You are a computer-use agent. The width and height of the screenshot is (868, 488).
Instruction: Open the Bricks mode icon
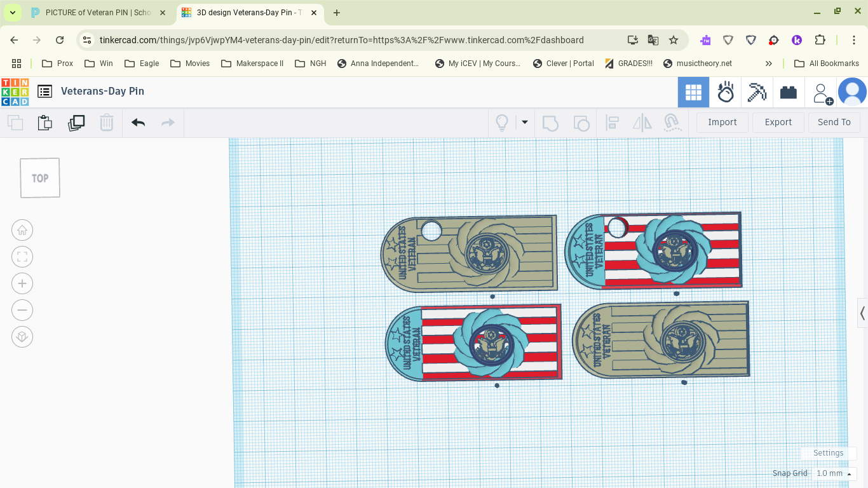[789, 93]
